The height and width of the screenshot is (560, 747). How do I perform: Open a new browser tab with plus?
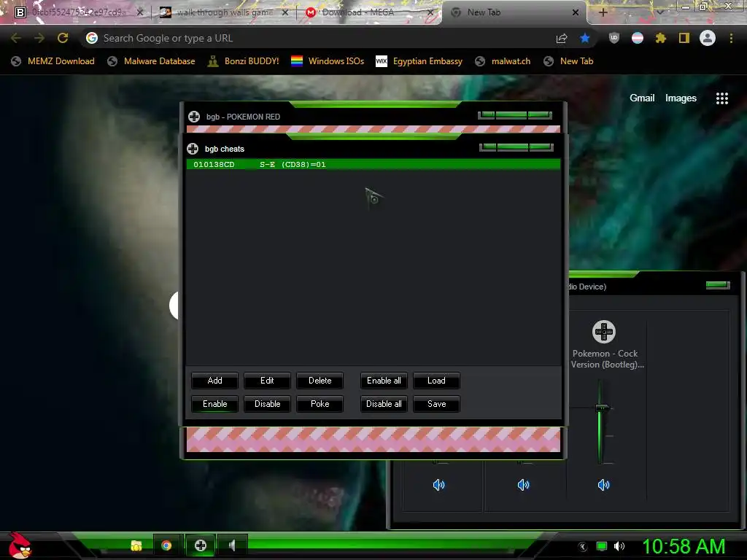click(x=603, y=12)
